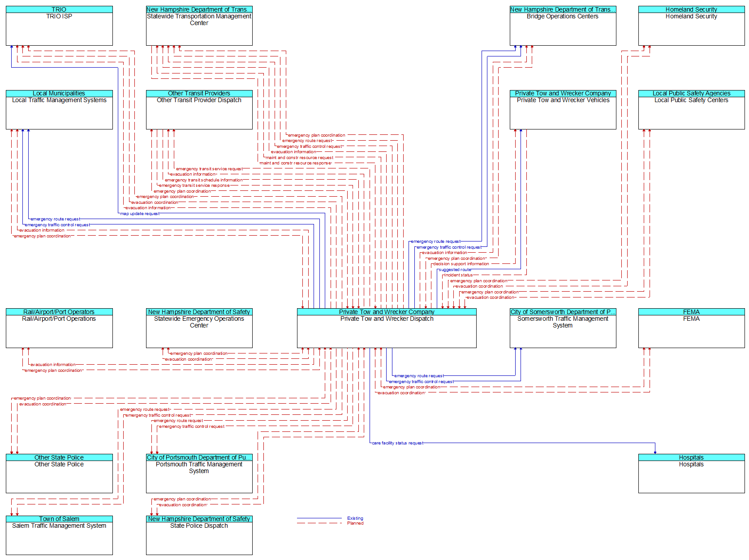Click 'emergency transit schedule information' label
749x560 pixels.
[x=204, y=180]
